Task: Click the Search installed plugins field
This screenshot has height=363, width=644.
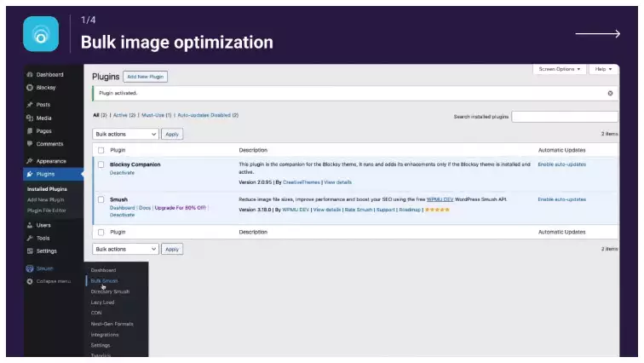Action: [565, 117]
